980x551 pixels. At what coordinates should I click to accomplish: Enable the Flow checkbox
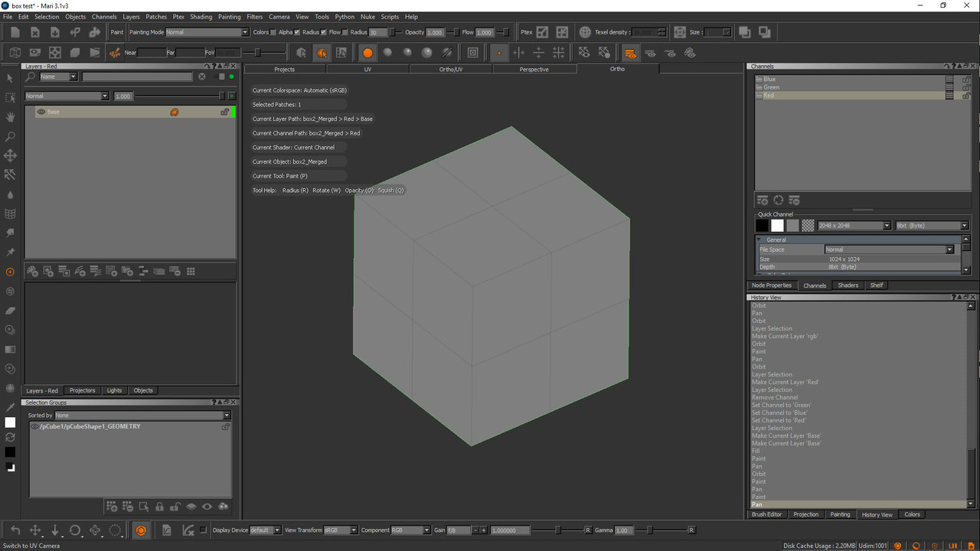pyautogui.click(x=345, y=32)
